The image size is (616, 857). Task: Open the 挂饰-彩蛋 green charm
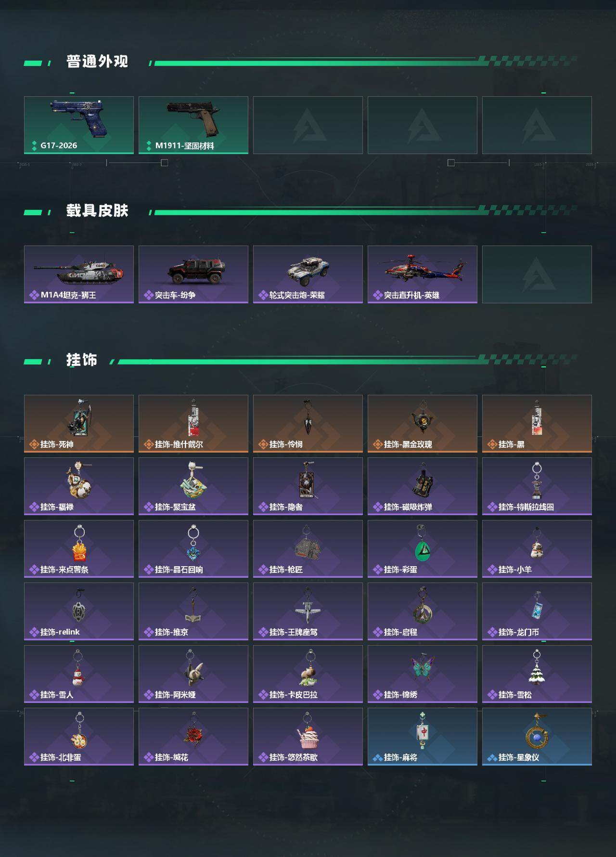423,549
